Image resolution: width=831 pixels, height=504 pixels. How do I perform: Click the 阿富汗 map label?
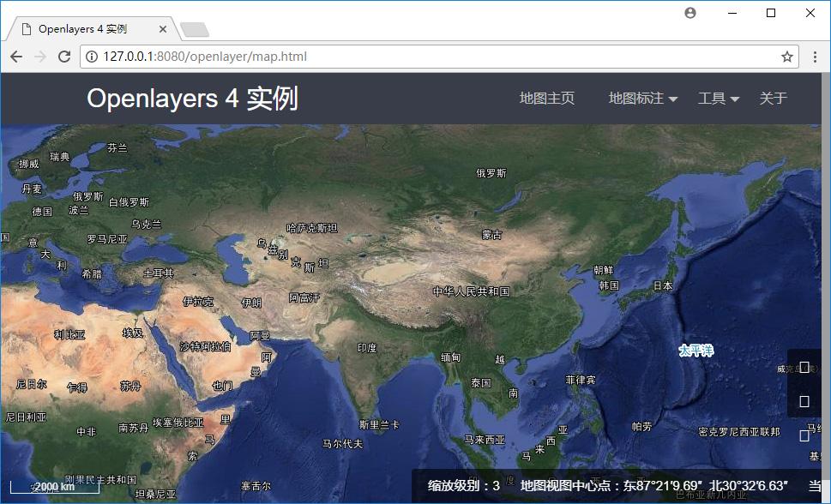pyautogui.click(x=304, y=297)
